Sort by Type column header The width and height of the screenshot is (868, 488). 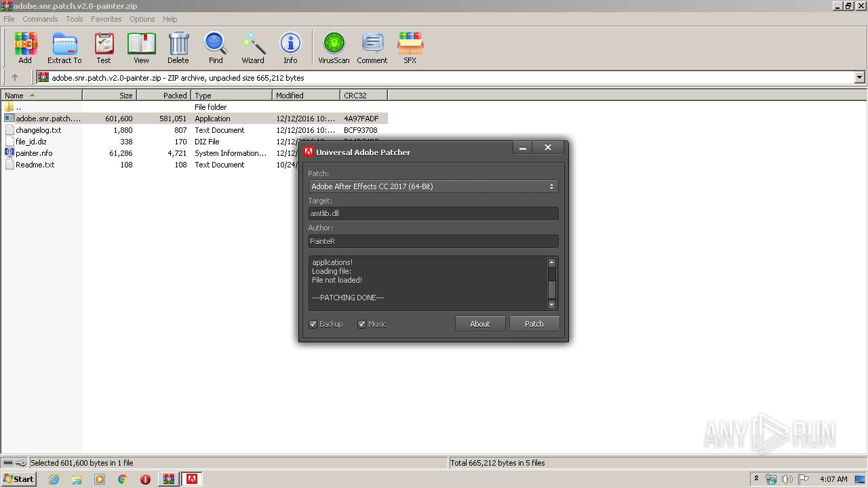[232, 96]
